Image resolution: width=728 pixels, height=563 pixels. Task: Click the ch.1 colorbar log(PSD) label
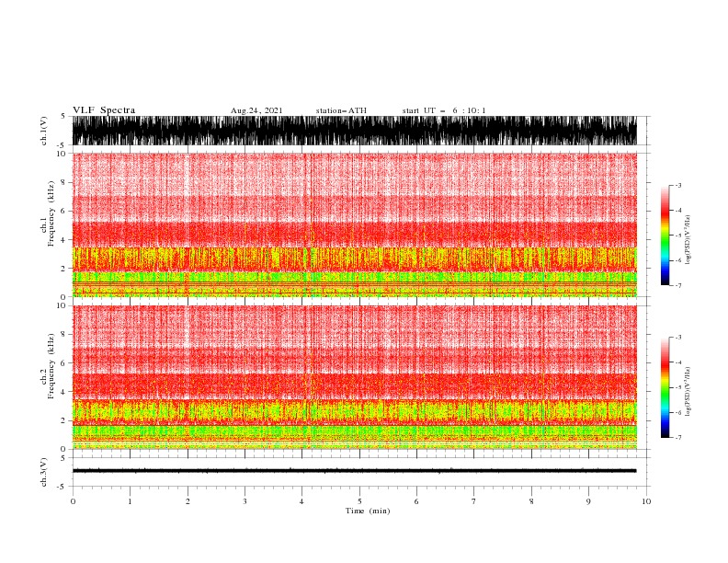688,240
